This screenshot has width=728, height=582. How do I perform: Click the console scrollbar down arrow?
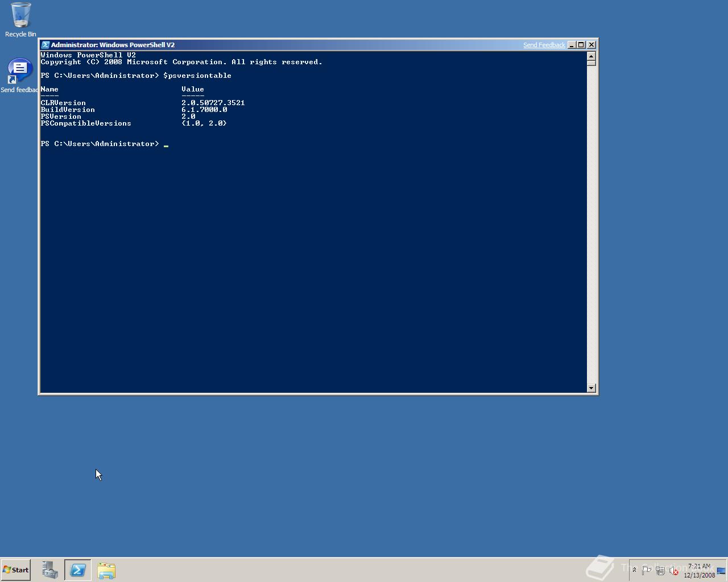(591, 388)
